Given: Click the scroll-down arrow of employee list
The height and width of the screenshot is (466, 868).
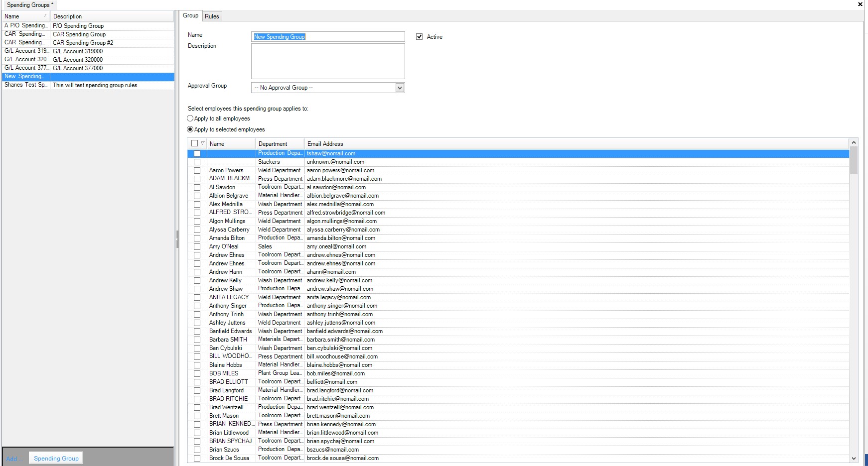Looking at the screenshot, I should point(854,458).
